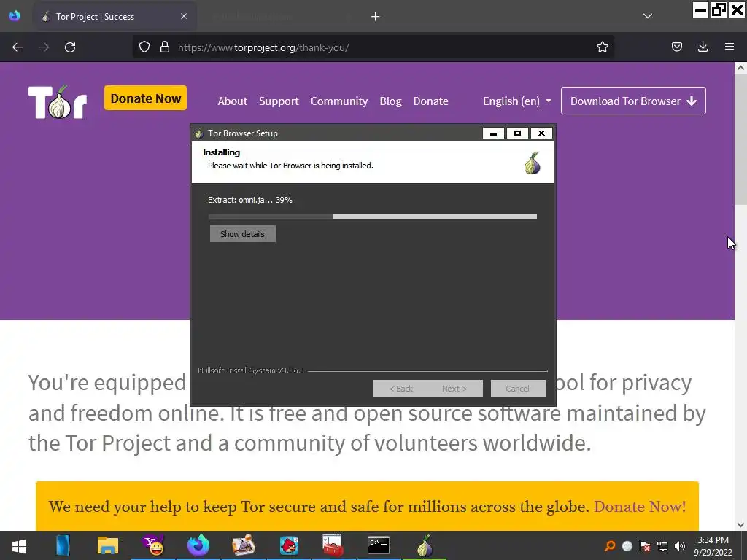Click the scrollbar down arrow

(740, 525)
